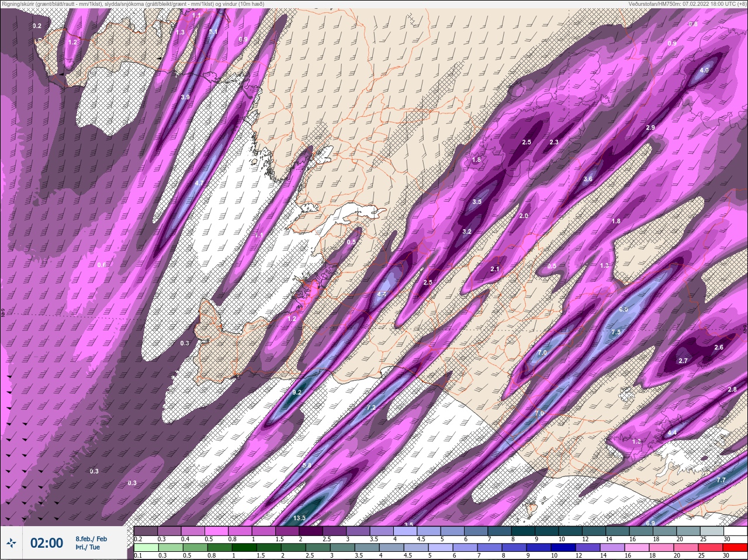
Task: Click the 13.5 precipitation value on the map
Action: coord(300,518)
